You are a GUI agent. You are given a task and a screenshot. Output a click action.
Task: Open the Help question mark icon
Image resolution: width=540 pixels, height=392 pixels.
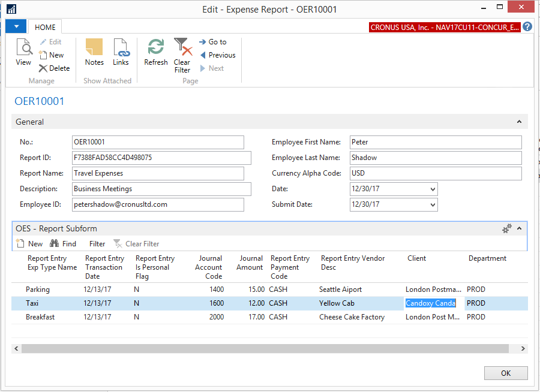click(x=527, y=27)
